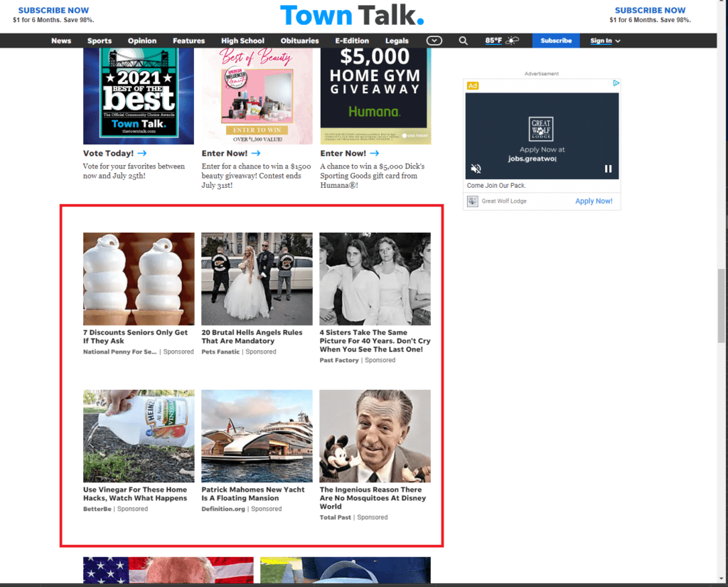The image size is (728, 587).
Task: Click the 'Definition.org' sponsor name
Action: 223,509
